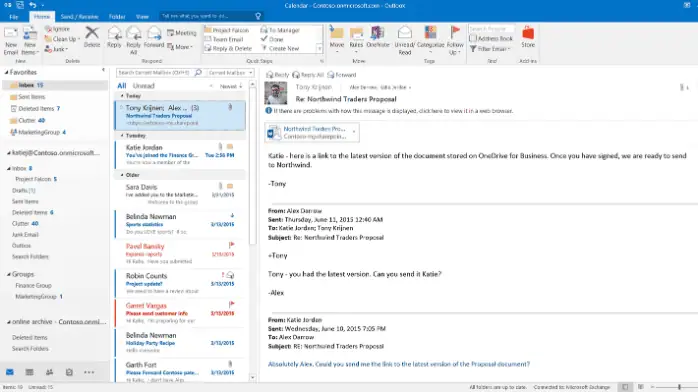Open the Clean Up dropdown
The width and height of the screenshot is (698, 392).
pyautogui.click(x=62, y=39)
